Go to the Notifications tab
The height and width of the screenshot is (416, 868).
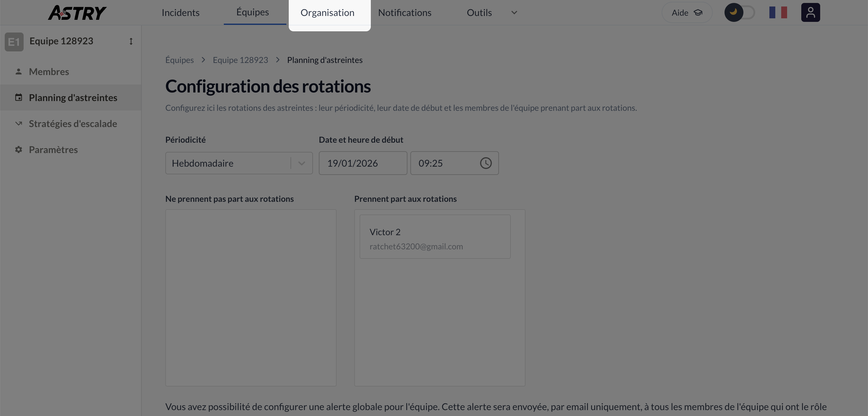pos(404,13)
